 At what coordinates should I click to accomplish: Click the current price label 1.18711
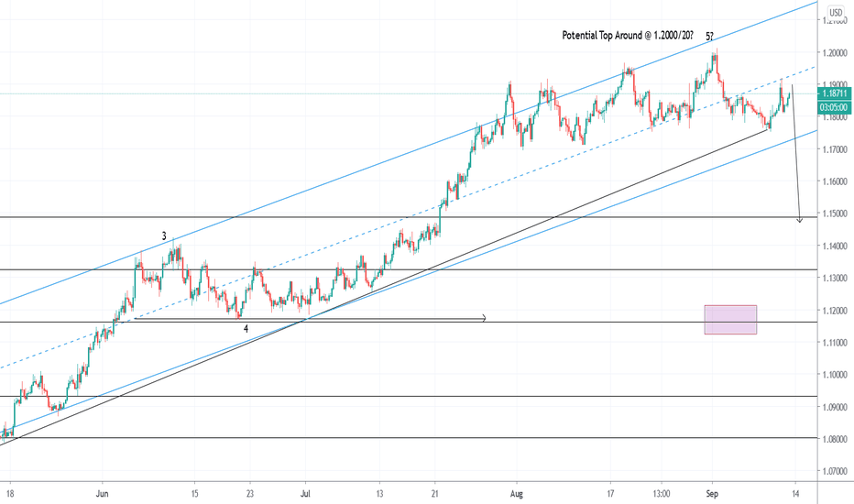click(834, 93)
